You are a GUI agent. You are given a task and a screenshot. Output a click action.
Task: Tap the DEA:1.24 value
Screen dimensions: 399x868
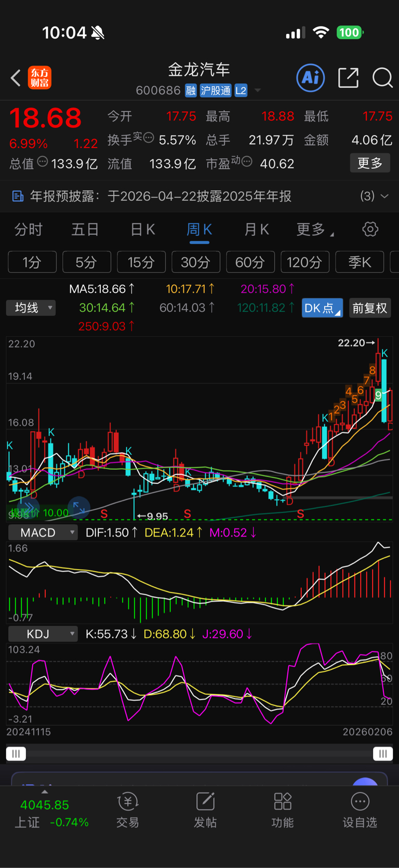coord(174,533)
